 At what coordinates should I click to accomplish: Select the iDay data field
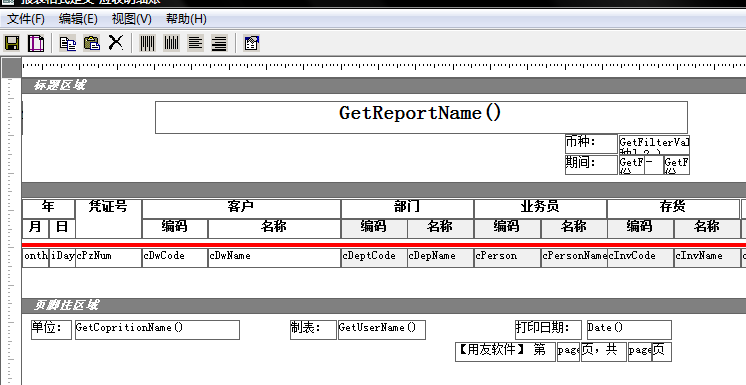click(62, 257)
